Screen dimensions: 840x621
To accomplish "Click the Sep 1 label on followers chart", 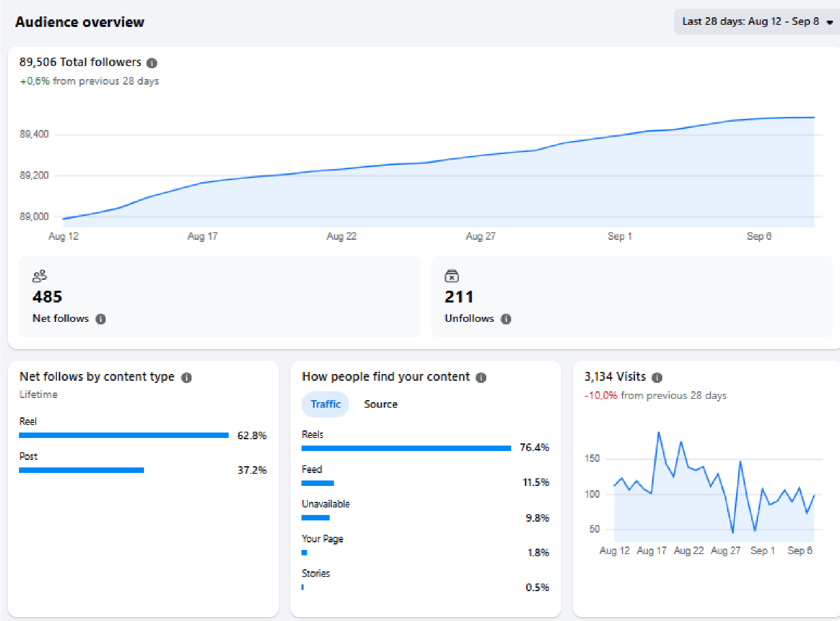I will pyautogui.click(x=619, y=236).
